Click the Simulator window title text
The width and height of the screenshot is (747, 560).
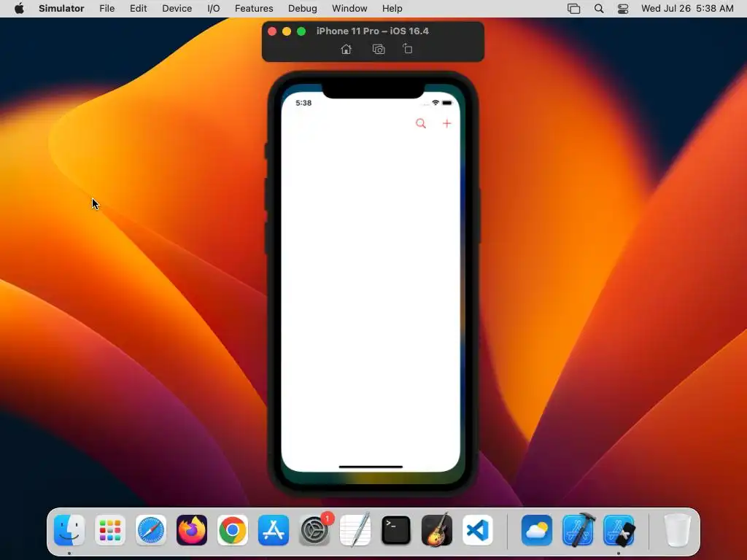coord(373,31)
